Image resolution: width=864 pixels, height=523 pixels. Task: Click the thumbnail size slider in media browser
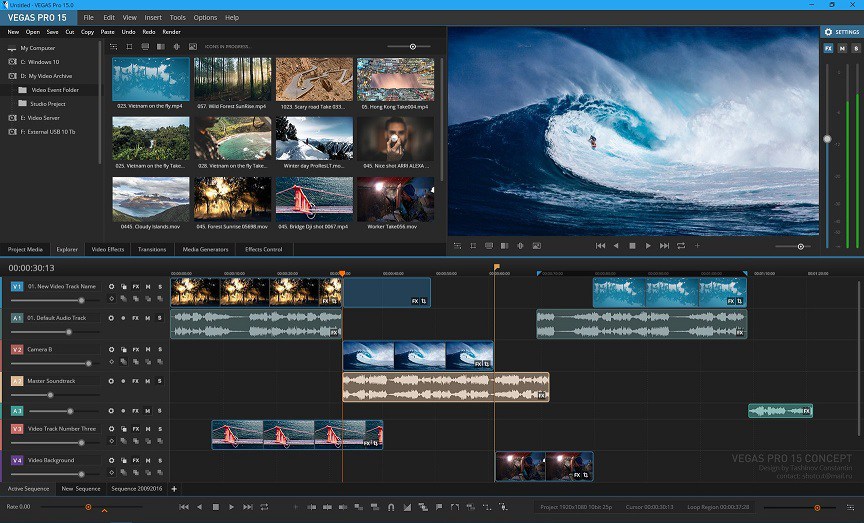click(x=413, y=47)
